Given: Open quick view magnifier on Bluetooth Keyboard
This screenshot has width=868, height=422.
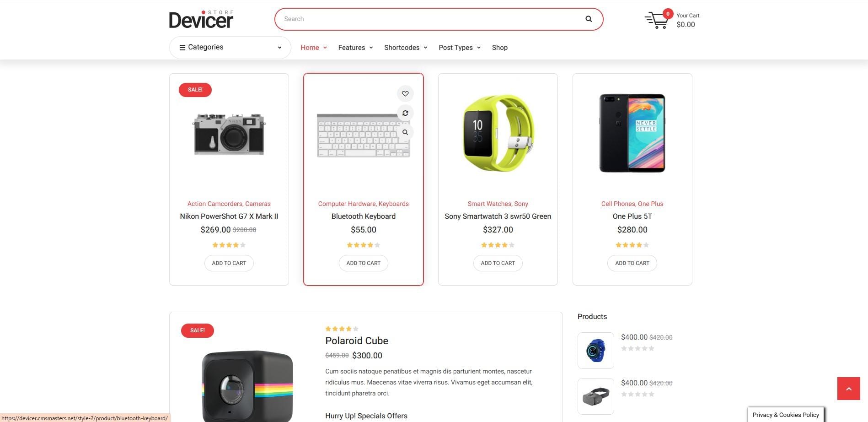Looking at the screenshot, I should [405, 132].
